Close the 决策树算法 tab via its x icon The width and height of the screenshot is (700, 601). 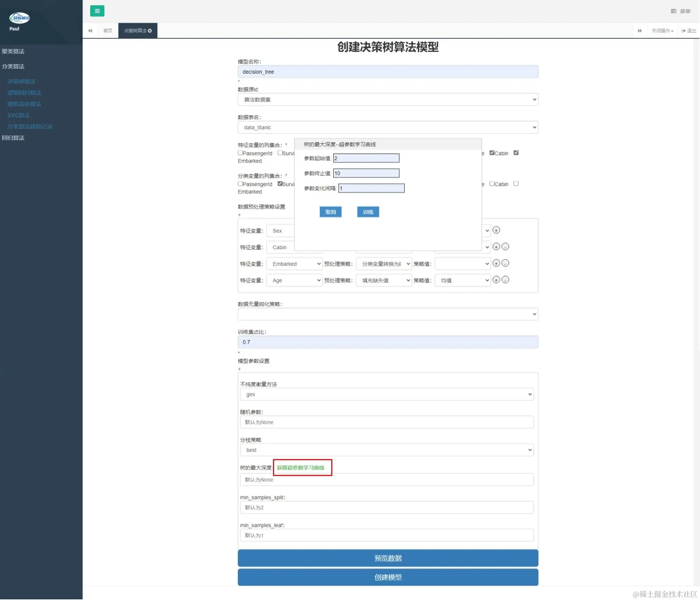click(x=150, y=31)
